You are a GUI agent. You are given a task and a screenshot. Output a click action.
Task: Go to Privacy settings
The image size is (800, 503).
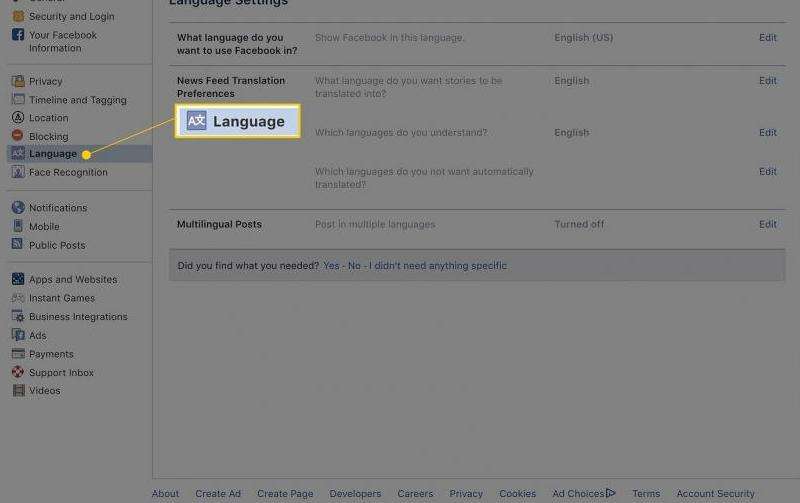45,81
